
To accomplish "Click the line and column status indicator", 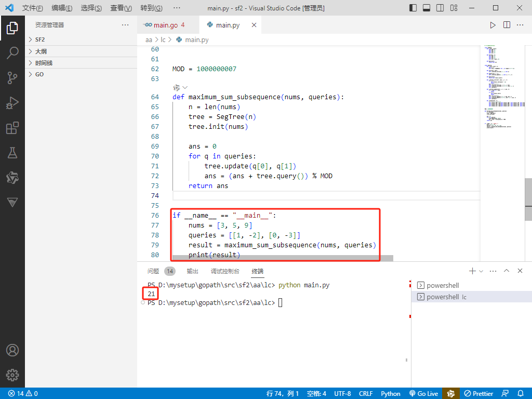I will [x=283, y=393].
